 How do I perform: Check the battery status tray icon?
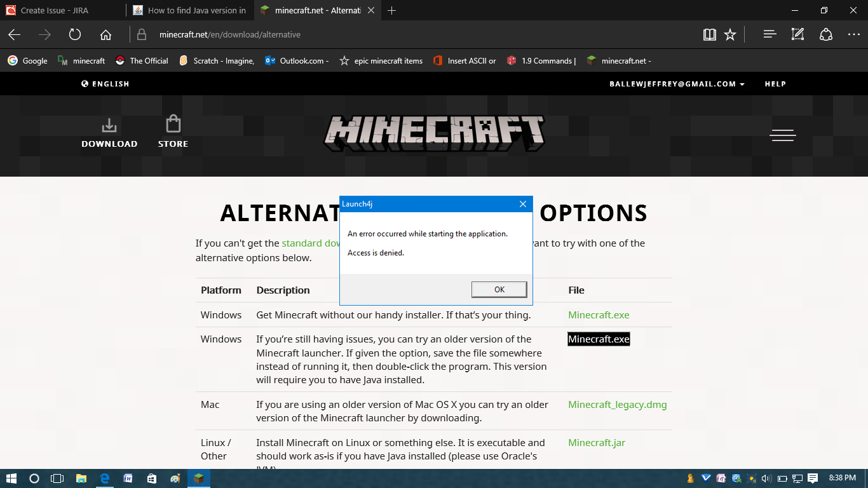pos(782,478)
